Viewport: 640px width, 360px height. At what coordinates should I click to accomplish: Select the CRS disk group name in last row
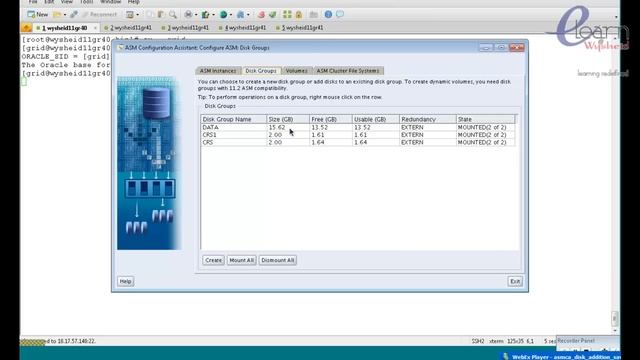(x=208, y=142)
